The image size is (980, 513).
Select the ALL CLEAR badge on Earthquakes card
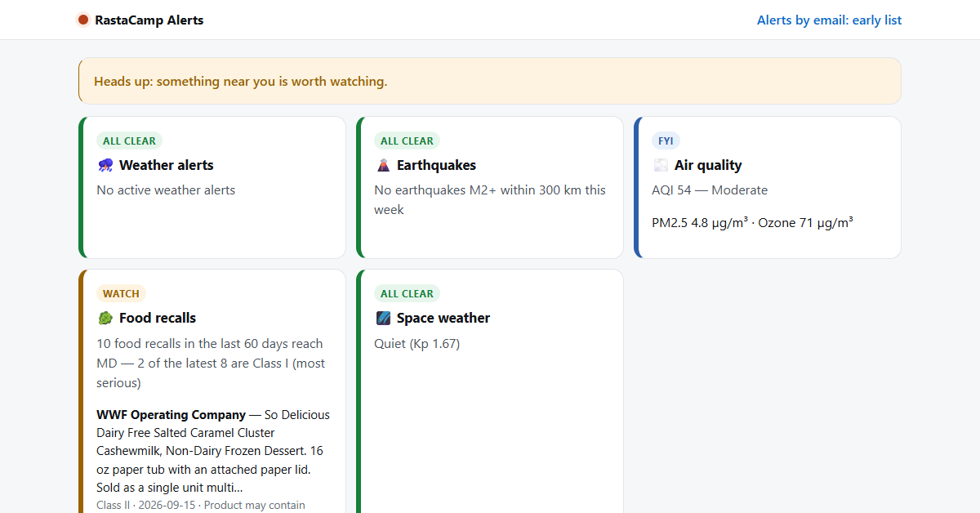pos(407,141)
